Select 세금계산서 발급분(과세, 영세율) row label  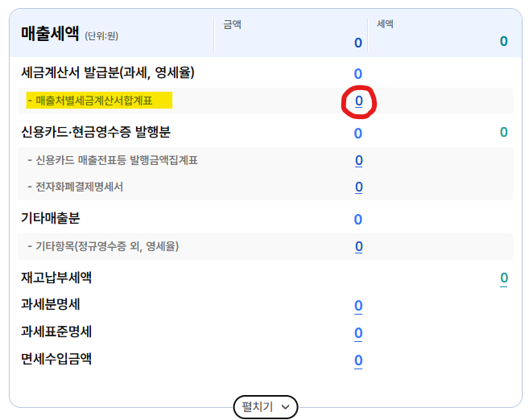pyautogui.click(x=108, y=72)
